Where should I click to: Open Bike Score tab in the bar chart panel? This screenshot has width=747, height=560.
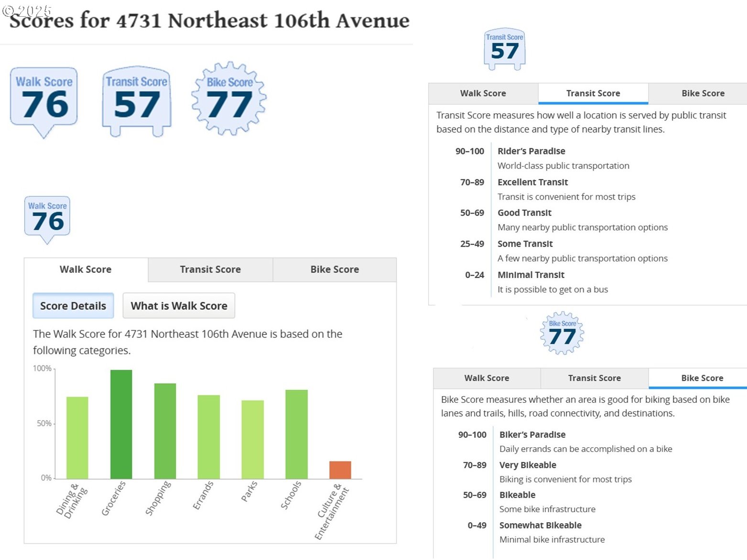click(x=335, y=269)
